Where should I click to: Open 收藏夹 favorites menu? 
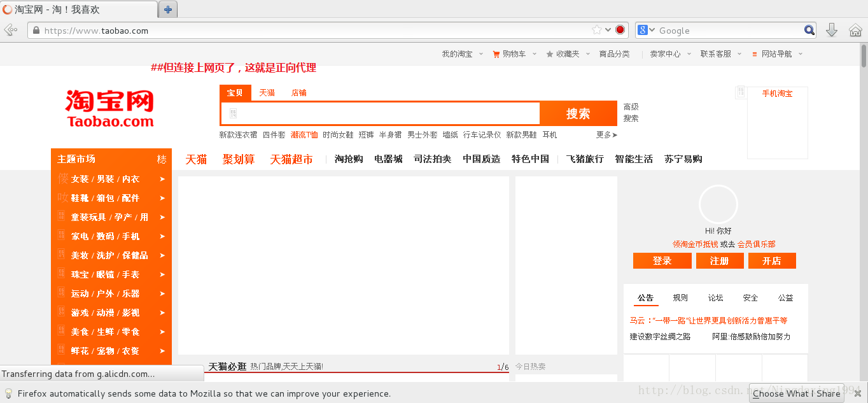click(x=568, y=54)
